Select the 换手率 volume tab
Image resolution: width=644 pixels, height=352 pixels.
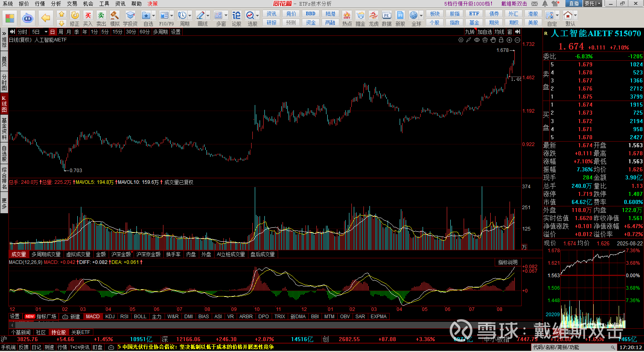(x=173, y=254)
